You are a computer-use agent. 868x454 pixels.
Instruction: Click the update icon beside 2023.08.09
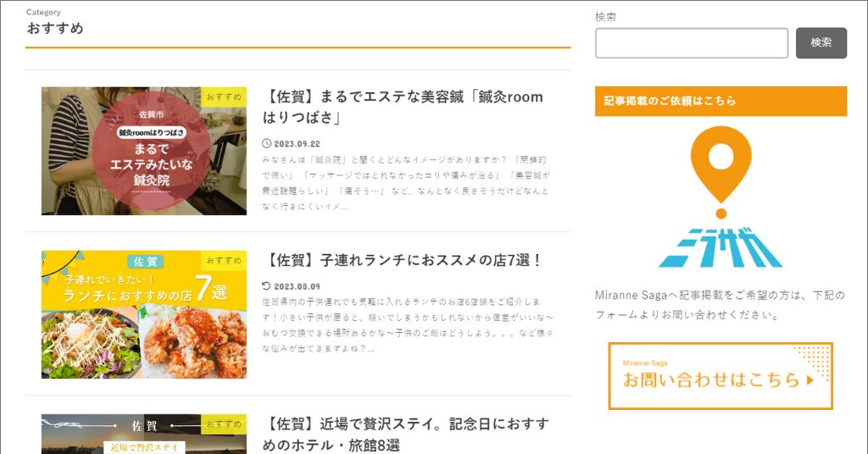pyautogui.click(x=266, y=286)
